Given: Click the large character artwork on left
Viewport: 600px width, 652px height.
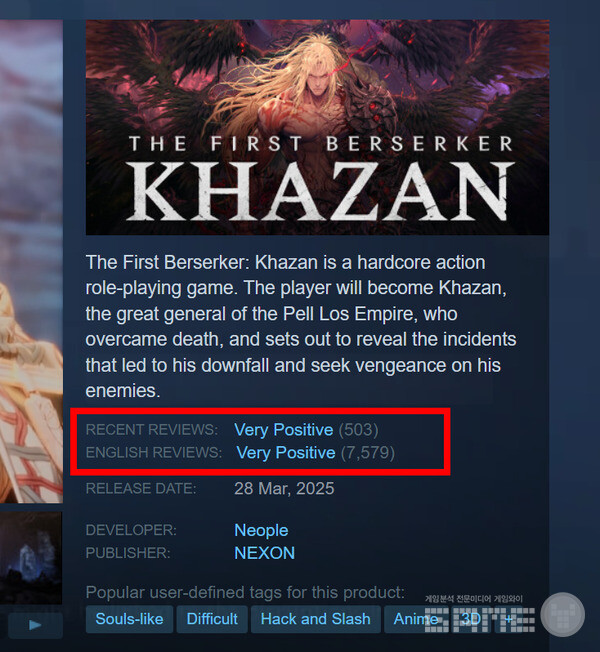Looking at the screenshot, I should pos(31,261).
